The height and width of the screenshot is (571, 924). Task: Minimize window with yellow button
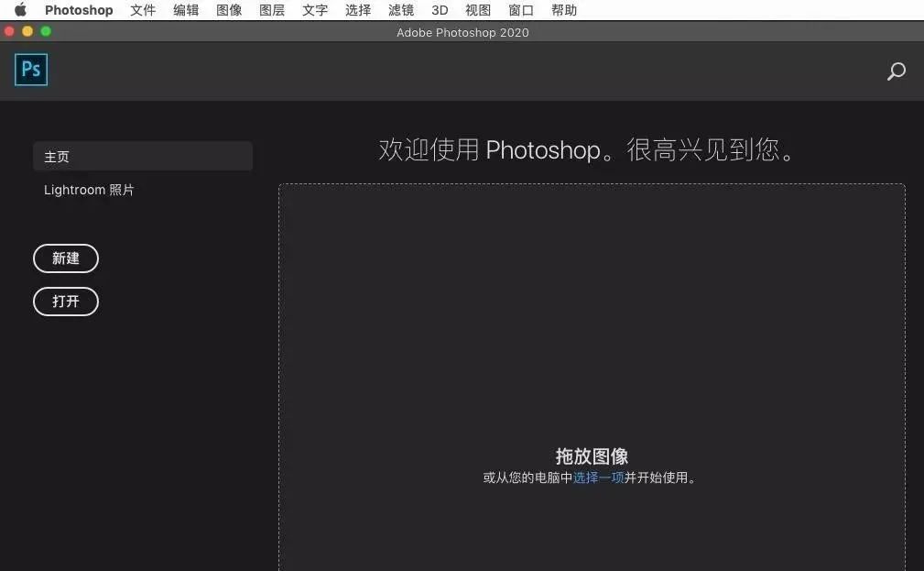tap(27, 31)
